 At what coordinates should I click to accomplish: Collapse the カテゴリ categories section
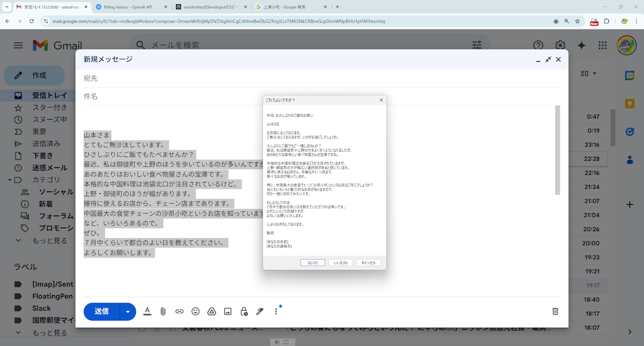click(10, 180)
